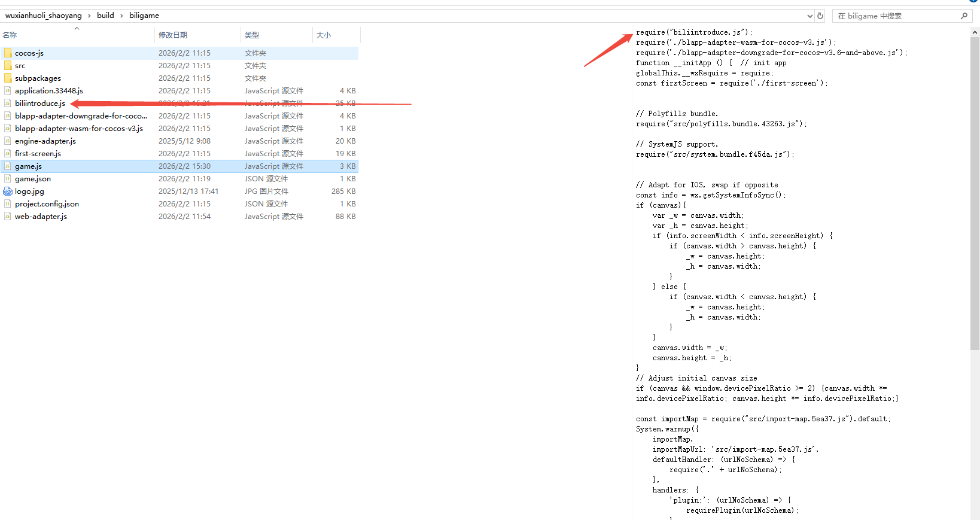Click the 19 KB size cell
This screenshot has height=520, width=980.
click(346, 154)
